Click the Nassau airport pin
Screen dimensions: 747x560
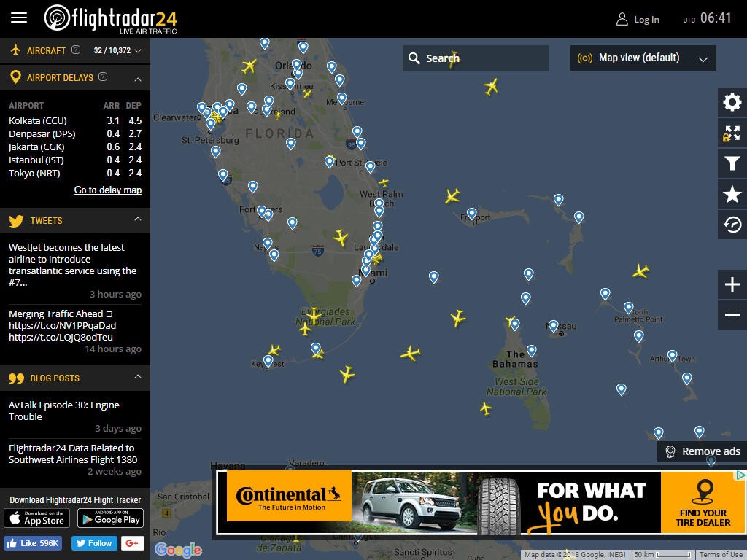pos(553,326)
